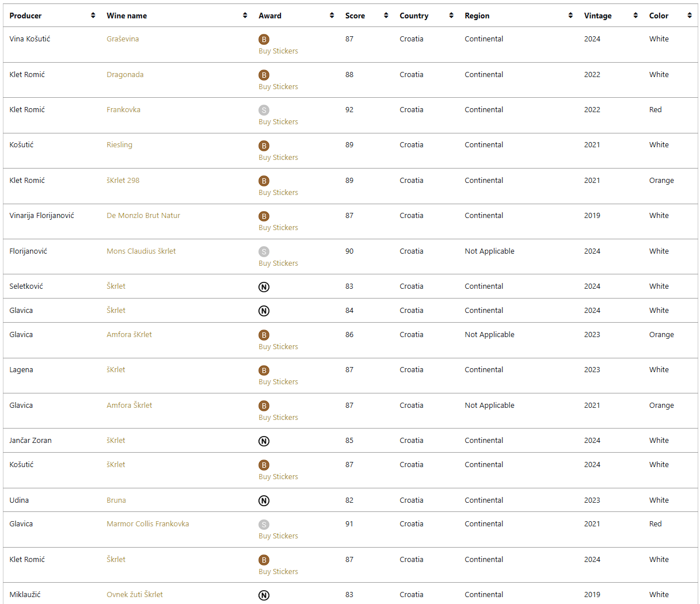This screenshot has width=700, height=604.
Task: Click the Region column header
Action: pyautogui.click(x=477, y=16)
